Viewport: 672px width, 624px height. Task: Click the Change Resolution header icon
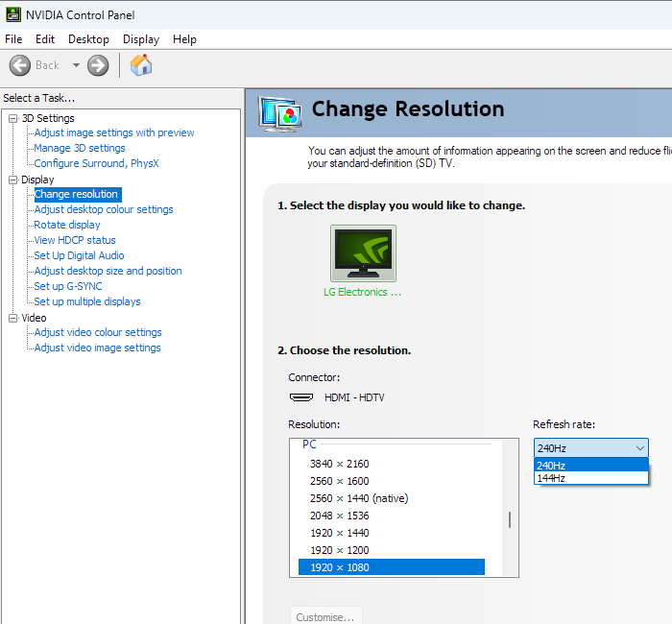(x=279, y=113)
